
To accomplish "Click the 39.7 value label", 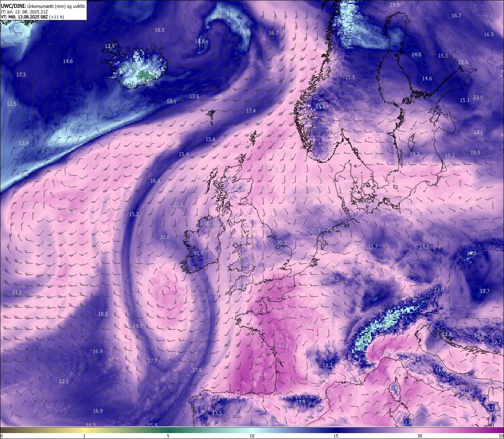I will (406, 399).
